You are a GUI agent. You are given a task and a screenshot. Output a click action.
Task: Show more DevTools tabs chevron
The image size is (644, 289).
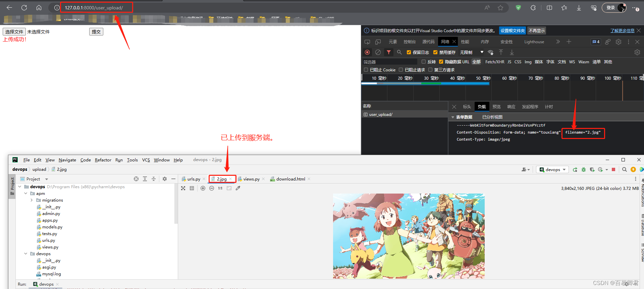(x=558, y=42)
